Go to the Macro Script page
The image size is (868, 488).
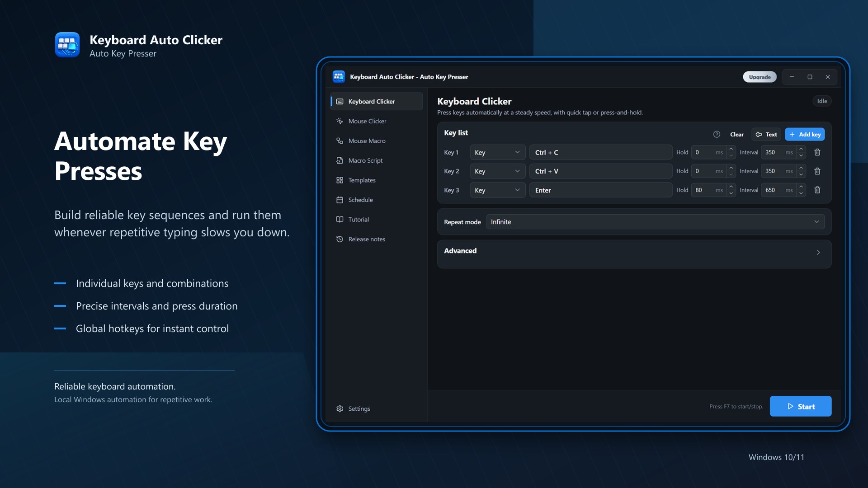click(377, 160)
